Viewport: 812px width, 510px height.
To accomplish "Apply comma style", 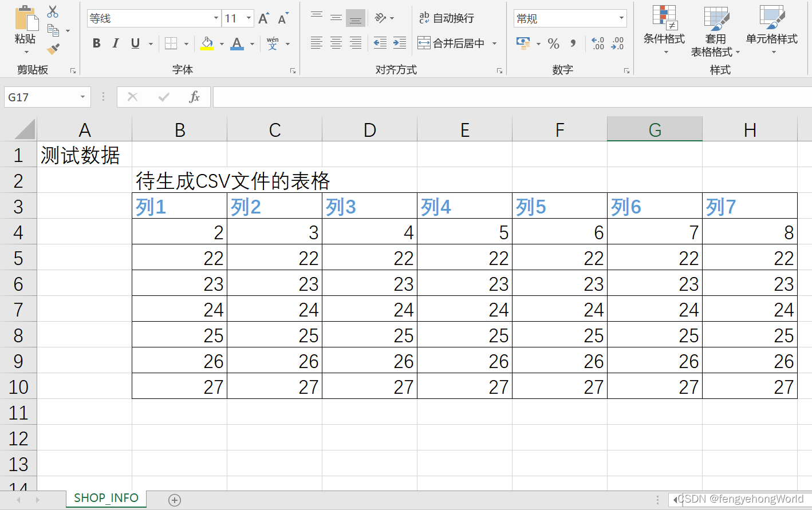I will tap(573, 43).
